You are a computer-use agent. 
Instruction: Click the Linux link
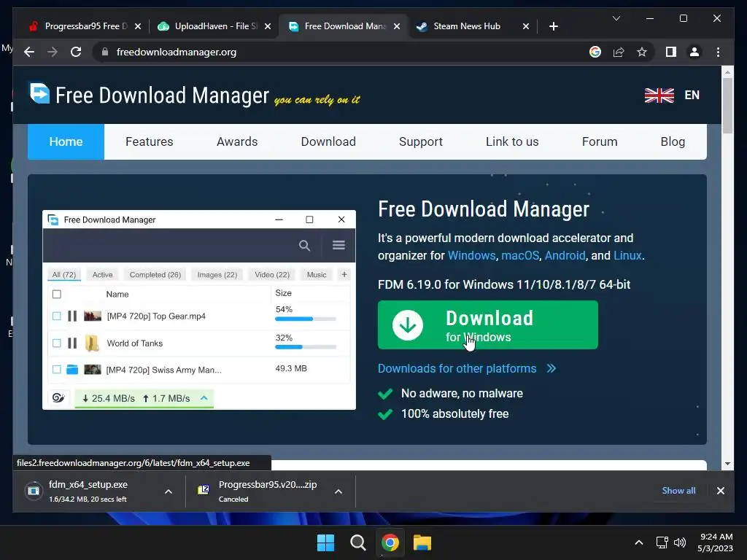(627, 255)
